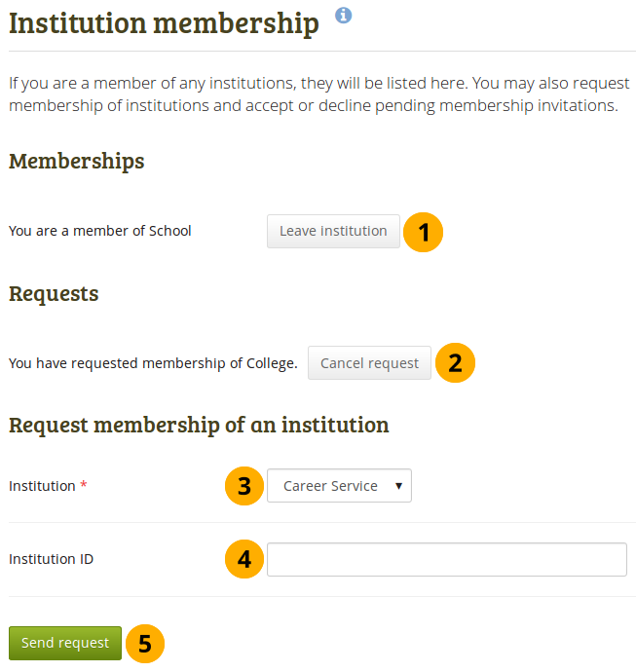
Task: Click the Institution ID field label
Action: click(51, 559)
